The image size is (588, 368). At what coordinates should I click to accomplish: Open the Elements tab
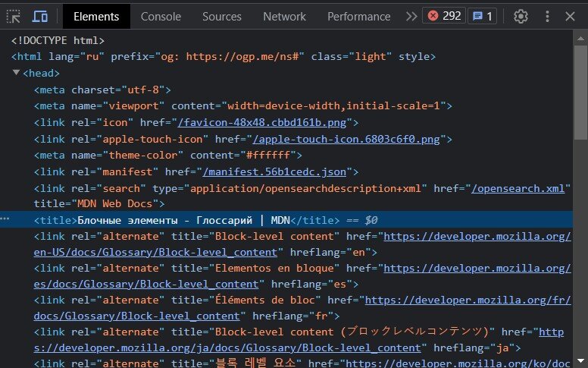[x=96, y=17]
